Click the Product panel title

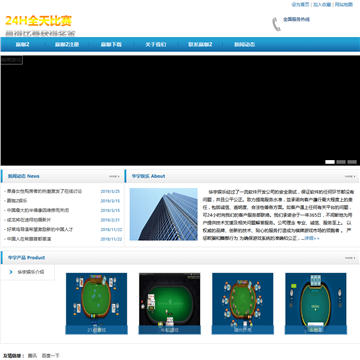click(26, 258)
